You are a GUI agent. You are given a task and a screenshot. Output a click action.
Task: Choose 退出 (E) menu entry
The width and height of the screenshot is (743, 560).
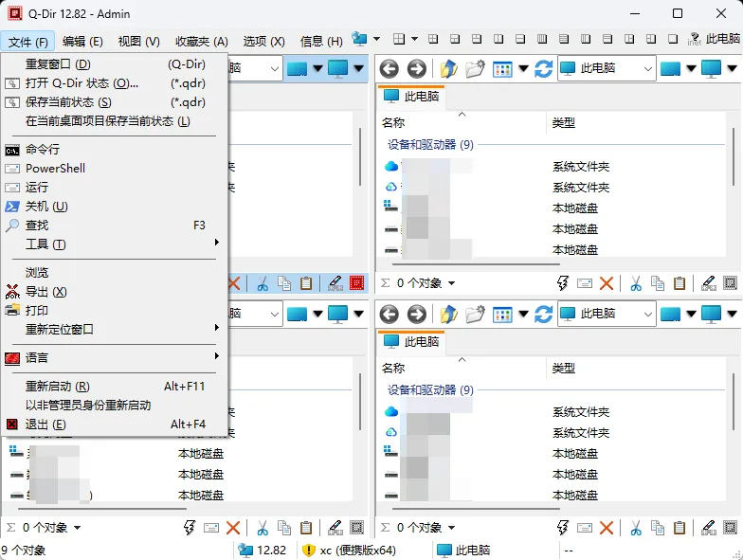point(116,425)
